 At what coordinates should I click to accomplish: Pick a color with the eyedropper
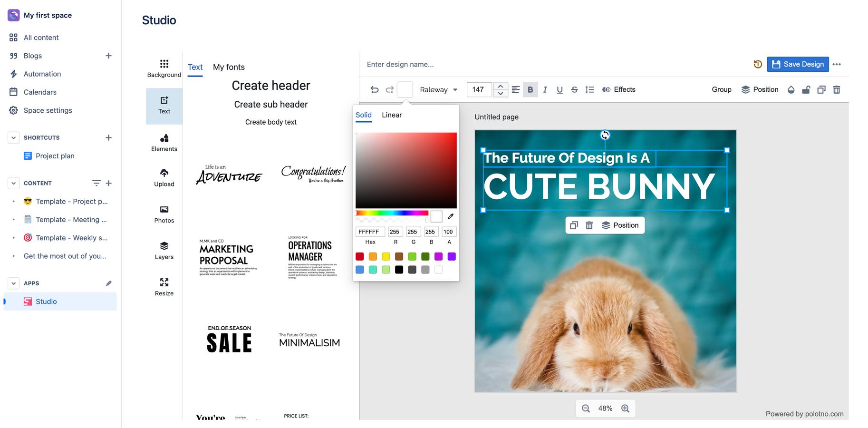point(451,216)
